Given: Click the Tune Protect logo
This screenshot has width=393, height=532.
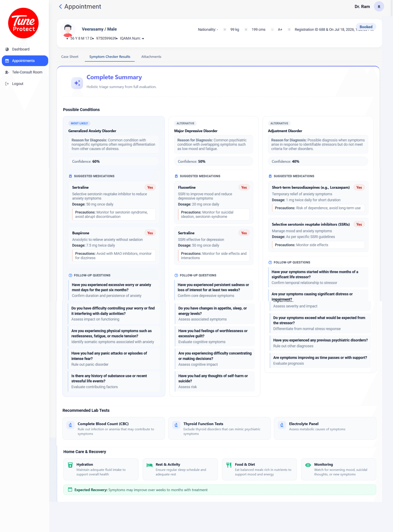Looking at the screenshot, I should point(23,23).
